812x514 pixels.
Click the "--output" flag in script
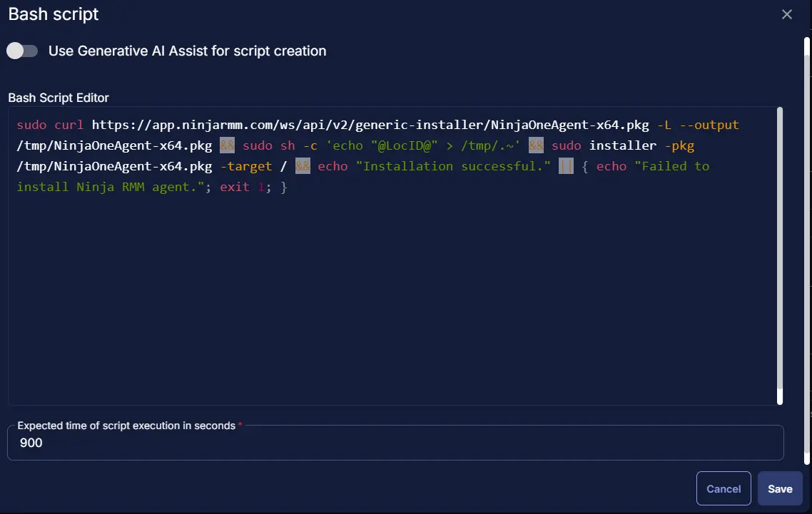coord(709,125)
